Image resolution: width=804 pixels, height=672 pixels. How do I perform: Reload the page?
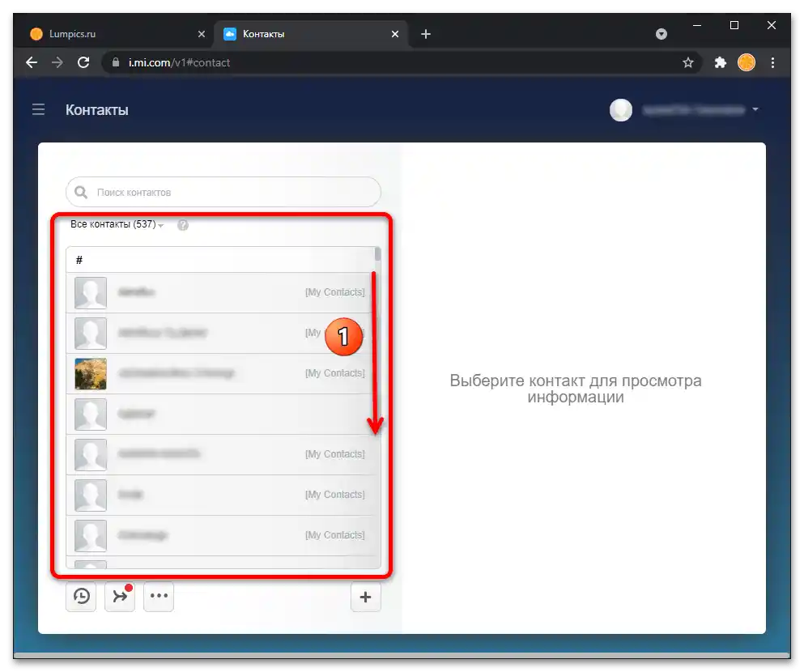(x=83, y=62)
